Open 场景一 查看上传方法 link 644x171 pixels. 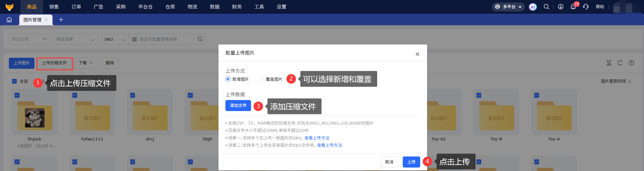click(x=317, y=138)
